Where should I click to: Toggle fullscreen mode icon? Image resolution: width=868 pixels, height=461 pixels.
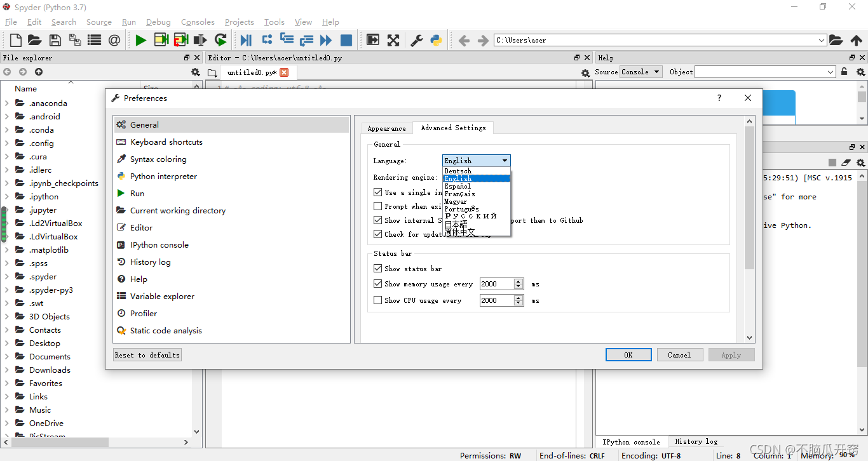(393, 40)
